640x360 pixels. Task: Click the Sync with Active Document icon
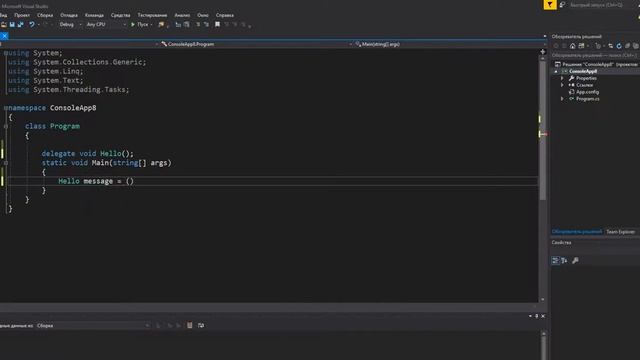tap(611, 46)
